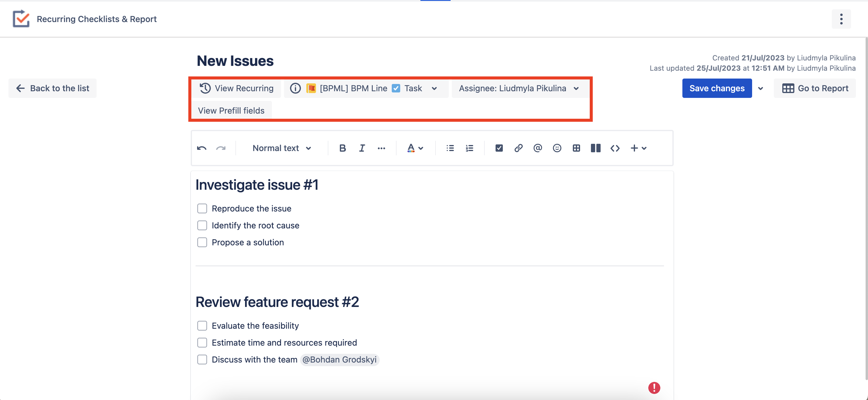Open the Task issue type dropdown
Screen dimensions: 868x400
(434, 88)
